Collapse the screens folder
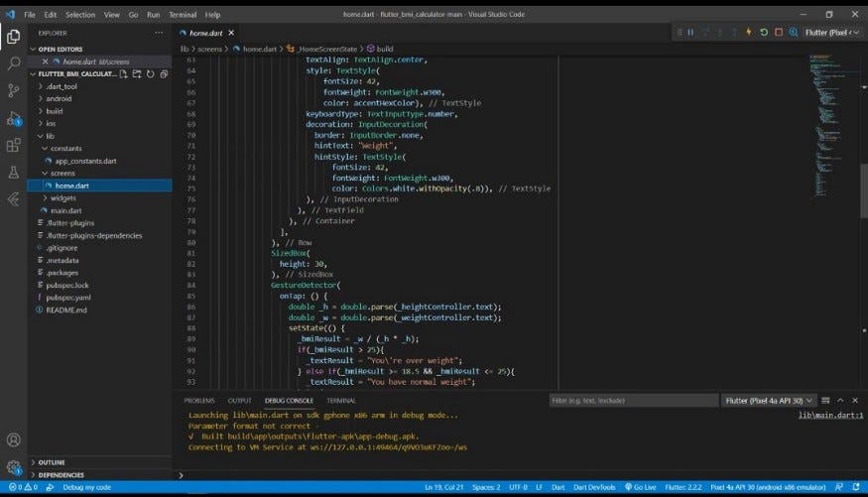The width and height of the screenshot is (868, 497). click(x=62, y=174)
